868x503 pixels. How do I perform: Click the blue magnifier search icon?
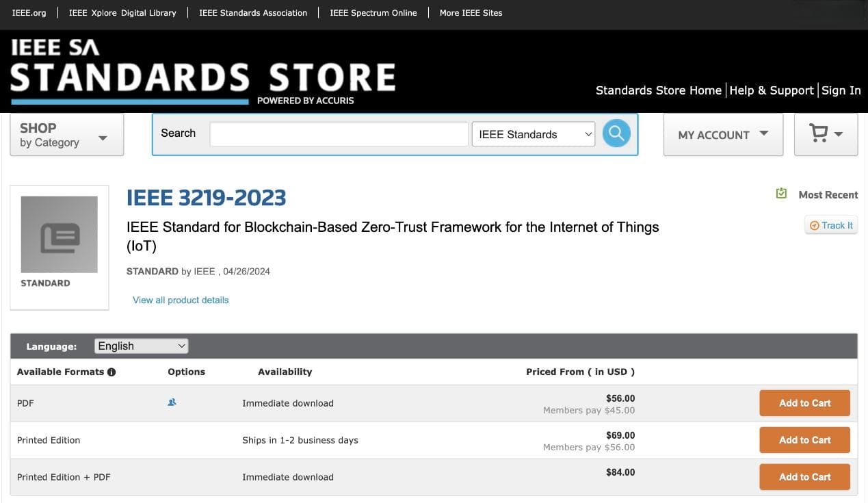[616, 133]
